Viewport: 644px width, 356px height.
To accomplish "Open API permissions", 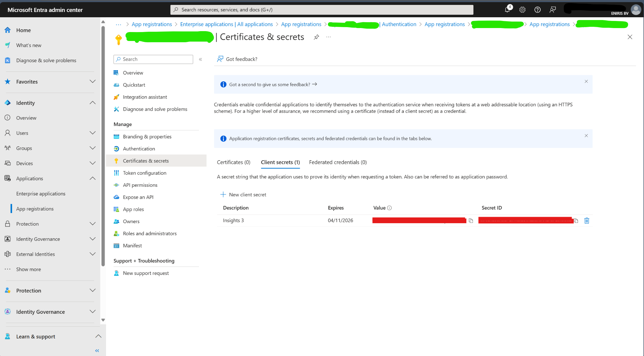I will tap(140, 185).
